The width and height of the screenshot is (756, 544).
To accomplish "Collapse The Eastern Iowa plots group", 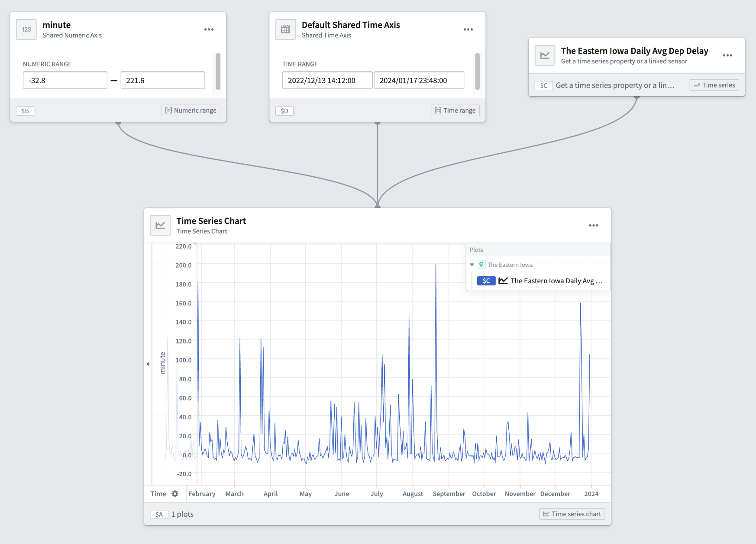I will tap(472, 265).
